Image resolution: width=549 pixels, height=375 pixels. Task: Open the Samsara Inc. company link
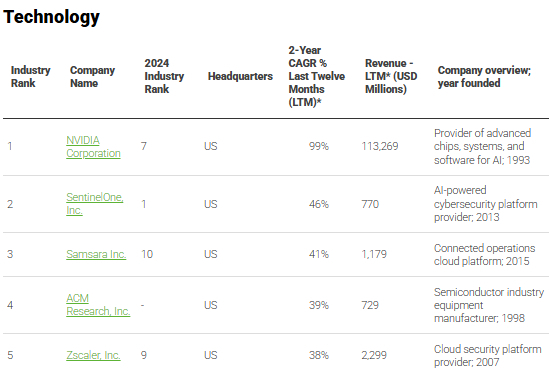[x=96, y=254]
